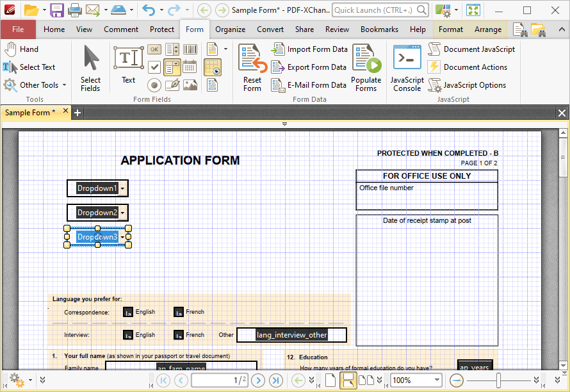Select the Dropdown3 form field
Image resolution: width=570 pixels, height=392 pixels.
(97, 237)
